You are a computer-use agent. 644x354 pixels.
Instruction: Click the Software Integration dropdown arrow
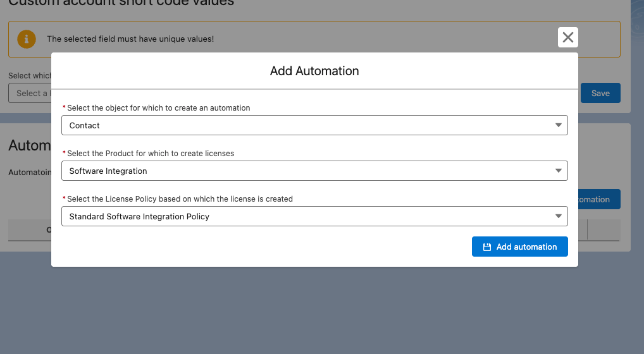558,171
